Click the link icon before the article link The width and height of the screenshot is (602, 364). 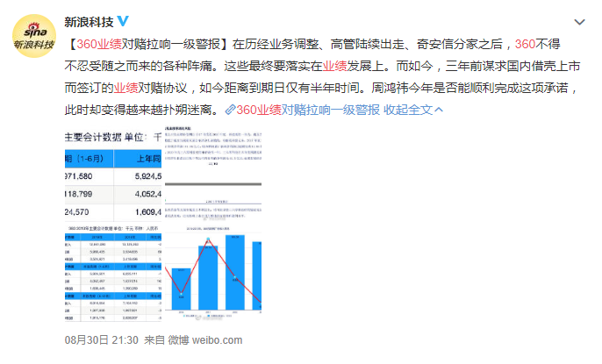pos(230,111)
